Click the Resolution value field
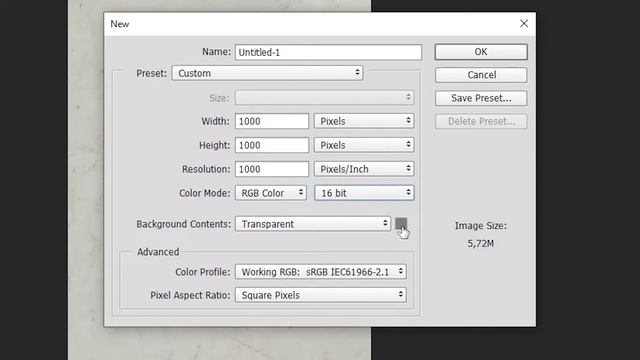The image size is (640, 360). pos(272,169)
